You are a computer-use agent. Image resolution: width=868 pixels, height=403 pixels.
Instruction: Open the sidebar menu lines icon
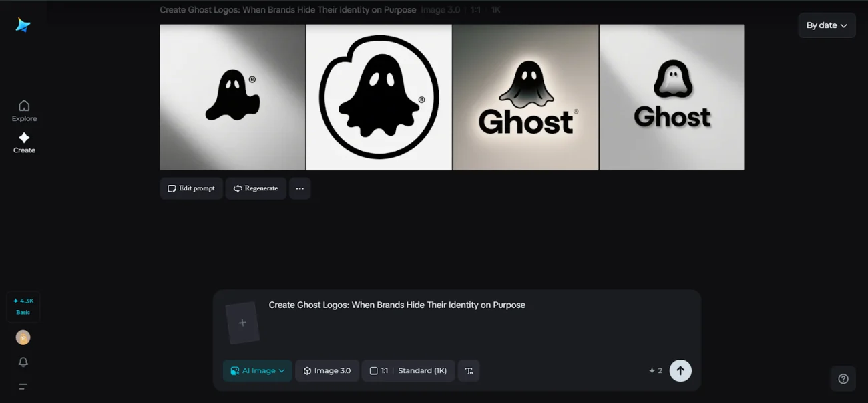[23, 386]
